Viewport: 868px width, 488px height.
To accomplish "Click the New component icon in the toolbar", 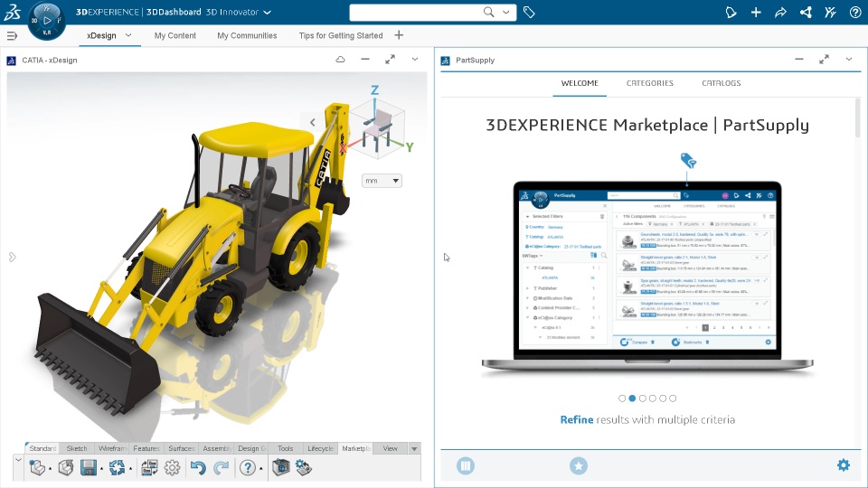I will click(37, 467).
